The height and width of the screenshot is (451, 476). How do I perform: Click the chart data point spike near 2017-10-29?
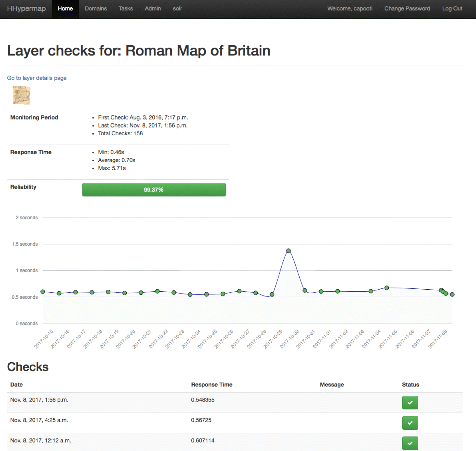[x=288, y=250]
